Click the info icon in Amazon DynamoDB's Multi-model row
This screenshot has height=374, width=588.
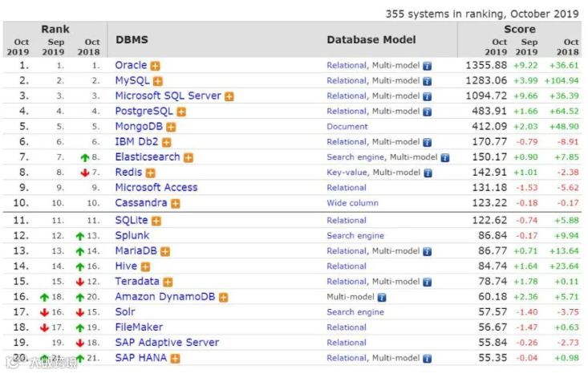coord(382,297)
